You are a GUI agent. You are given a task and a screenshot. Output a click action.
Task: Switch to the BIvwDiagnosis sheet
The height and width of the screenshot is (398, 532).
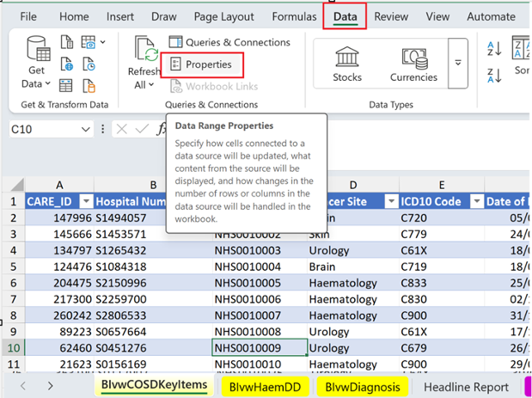[x=363, y=387]
